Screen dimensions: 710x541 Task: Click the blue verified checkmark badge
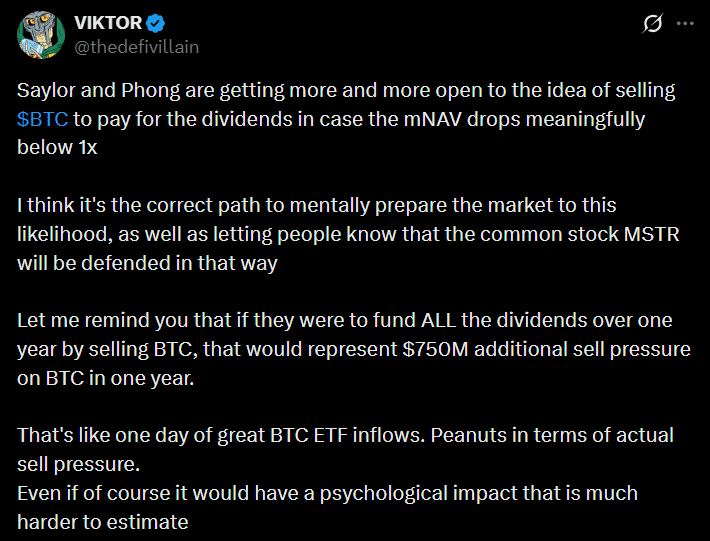click(156, 23)
